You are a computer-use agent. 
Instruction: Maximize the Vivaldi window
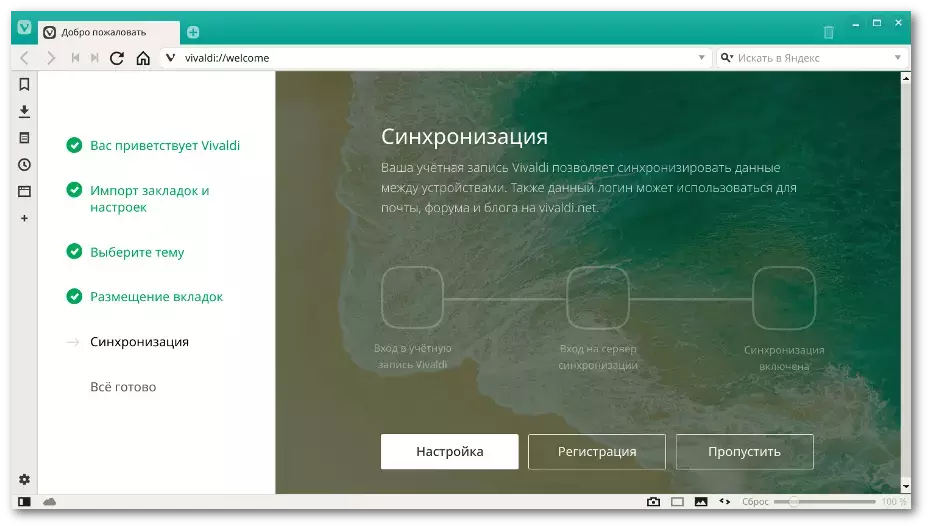[x=877, y=23]
